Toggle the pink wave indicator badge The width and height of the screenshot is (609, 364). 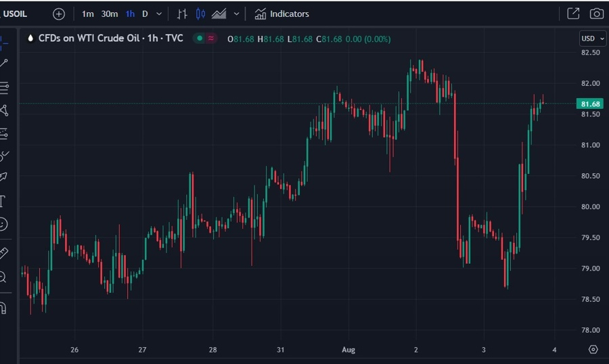pyautogui.click(x=211, y=39)
